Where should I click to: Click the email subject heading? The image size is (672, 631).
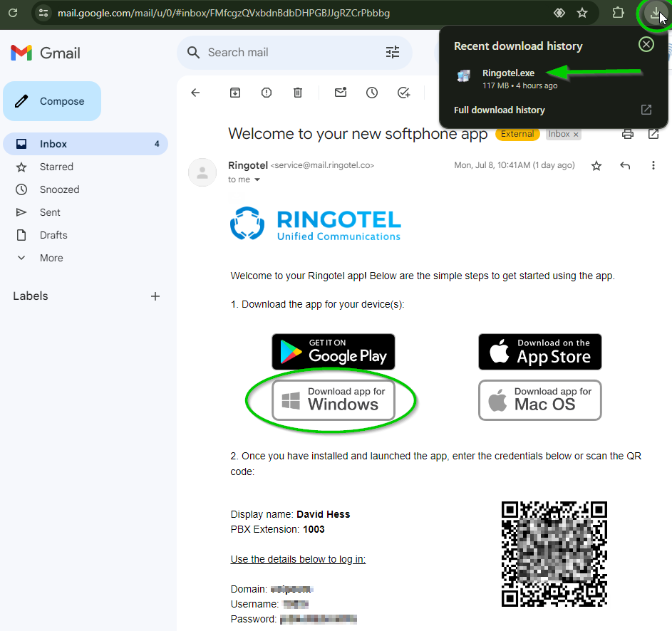point(358,134)
